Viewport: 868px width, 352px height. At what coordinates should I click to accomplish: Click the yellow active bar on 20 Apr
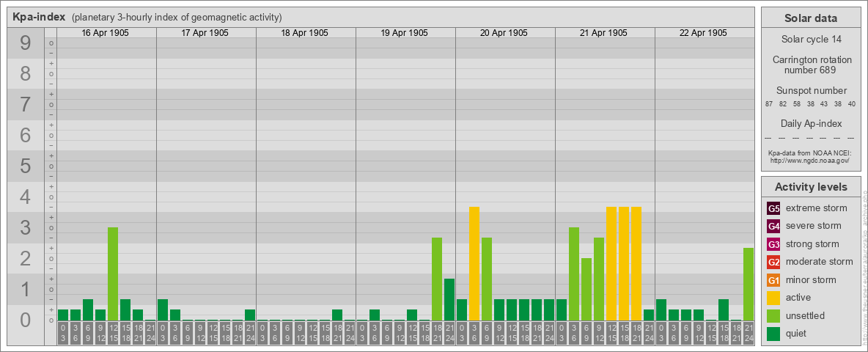tap(474, 263)
